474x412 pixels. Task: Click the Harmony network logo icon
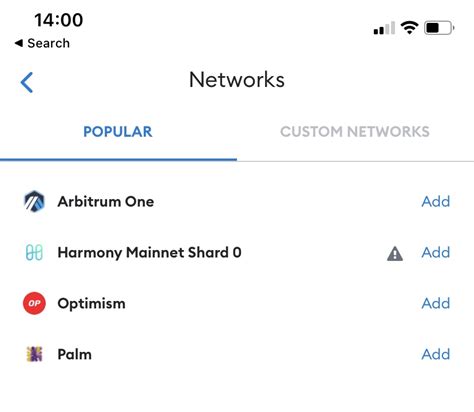[x=34, y=252]
